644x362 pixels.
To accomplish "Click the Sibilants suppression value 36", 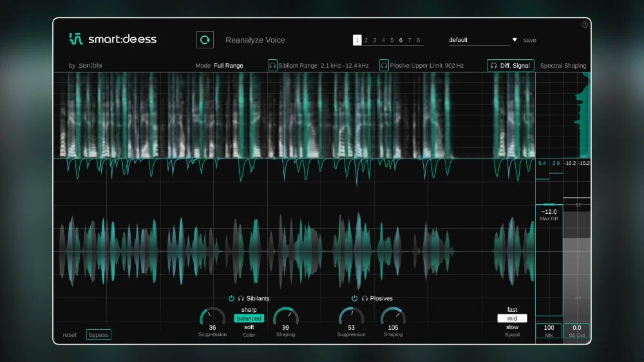I will 213,327.
